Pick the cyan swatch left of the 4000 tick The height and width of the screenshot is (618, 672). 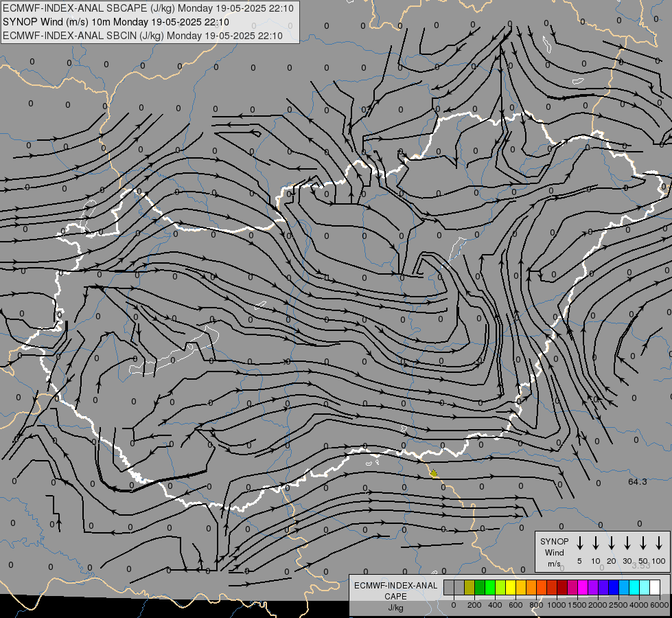pos(634,587)
